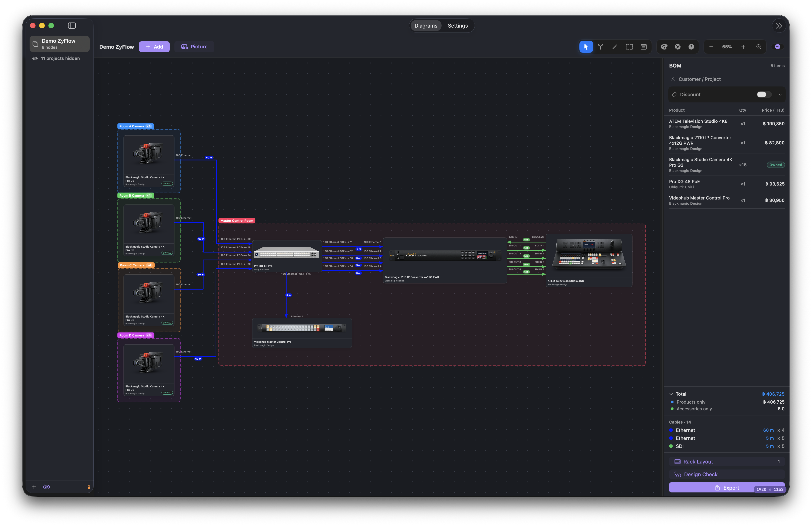
Task: Open the lifebuoy support icon
Action: click(678, 47)
